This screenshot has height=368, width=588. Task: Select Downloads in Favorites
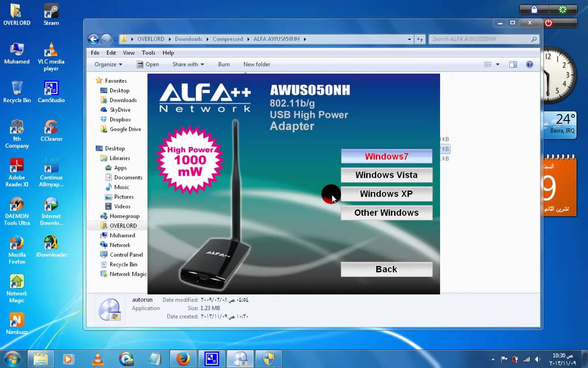pos(118,100)
